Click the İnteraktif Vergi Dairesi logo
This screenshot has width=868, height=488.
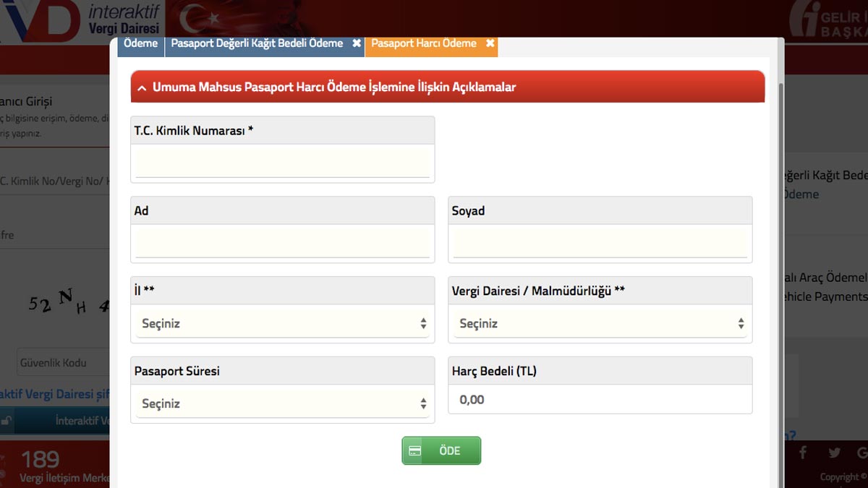coord(80,20)
